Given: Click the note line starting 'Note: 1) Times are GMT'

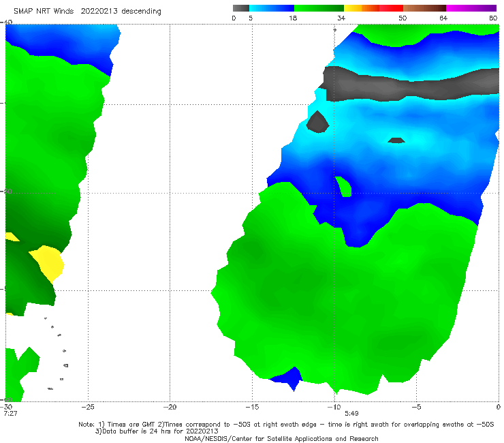Looking at the screenshot, I should click(286, 425).
